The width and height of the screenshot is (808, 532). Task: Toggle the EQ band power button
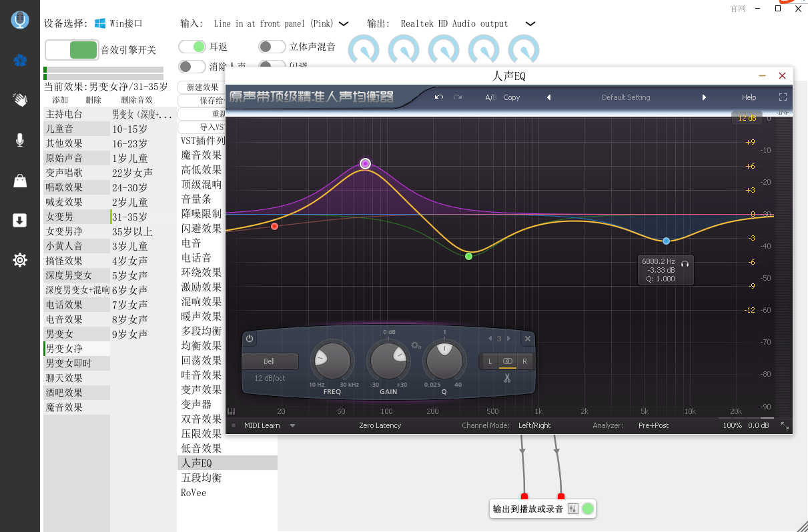[x=250, y=339]
